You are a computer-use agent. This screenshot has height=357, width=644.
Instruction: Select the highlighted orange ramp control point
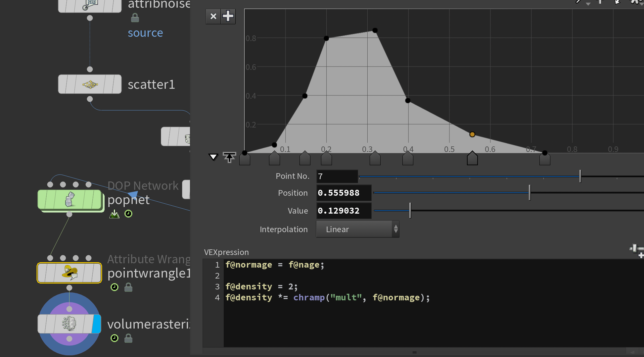click(x=472, y=134)
